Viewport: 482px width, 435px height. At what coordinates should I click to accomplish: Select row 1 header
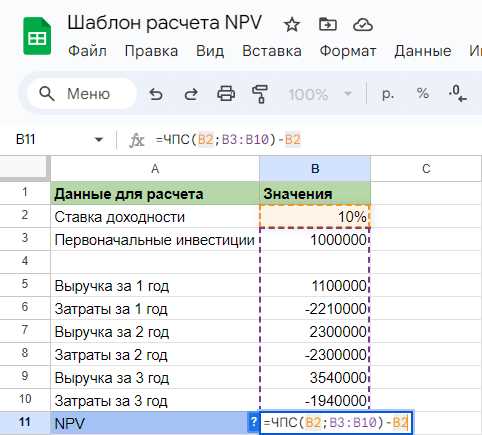[25, 193]
